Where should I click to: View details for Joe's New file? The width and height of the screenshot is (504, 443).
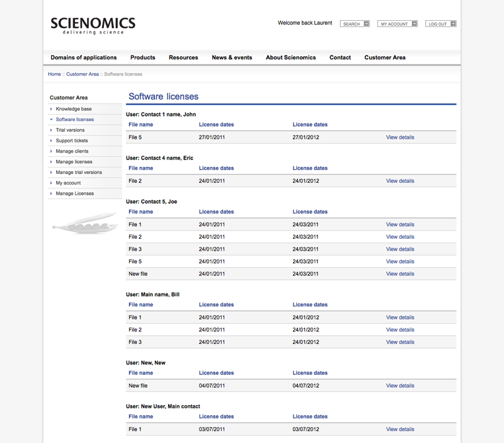400,274
